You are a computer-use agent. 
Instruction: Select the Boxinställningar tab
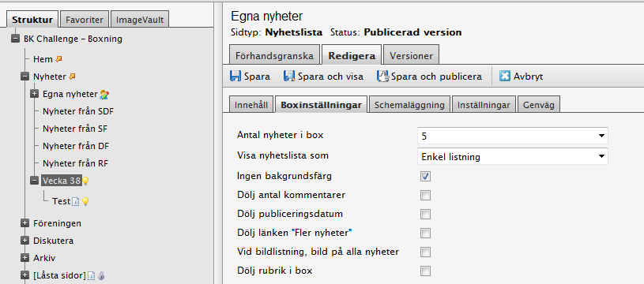321,104
